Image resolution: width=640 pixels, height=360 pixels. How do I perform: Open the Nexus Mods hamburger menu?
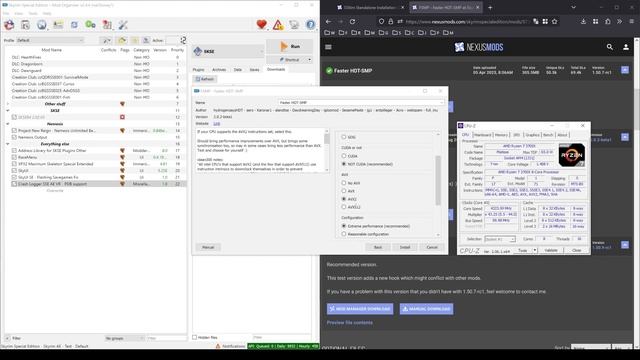(329, 47)
